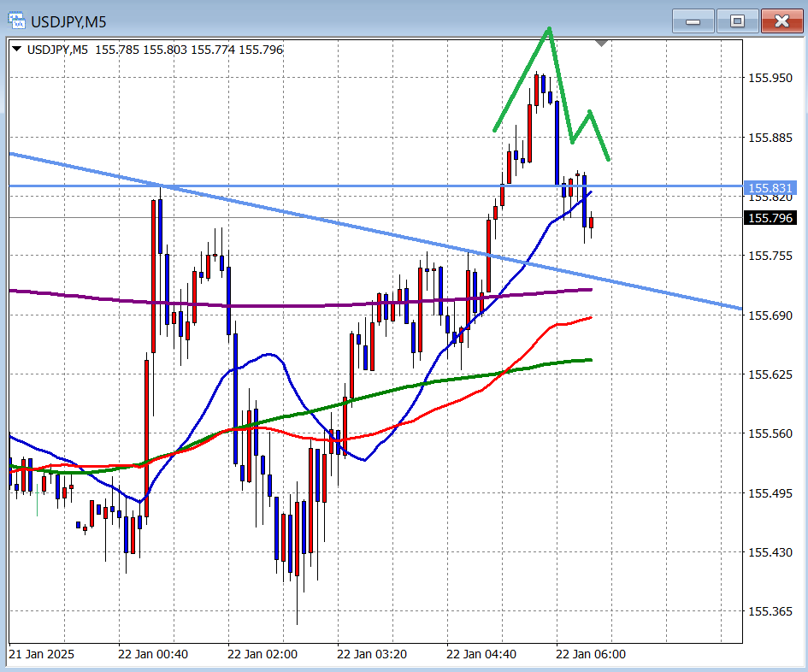Click the purple moving average line

click(257, 305)
